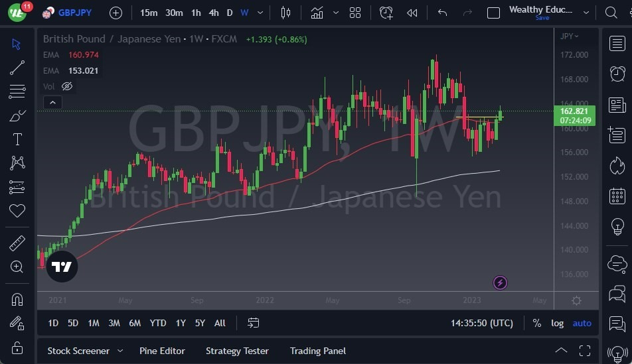Open the search magnifier icon
This screenshot has height=364, width=632.
tap(611, 13)
